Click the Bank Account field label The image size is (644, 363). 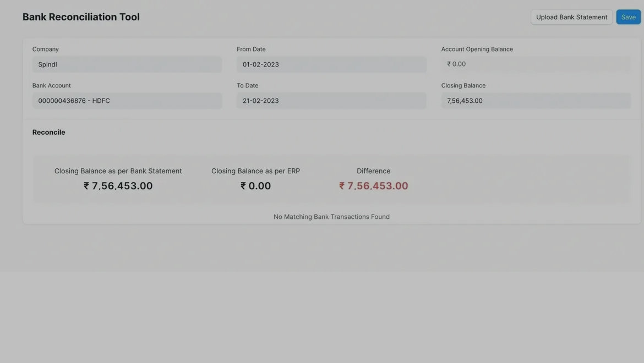[x=52, y=85]
